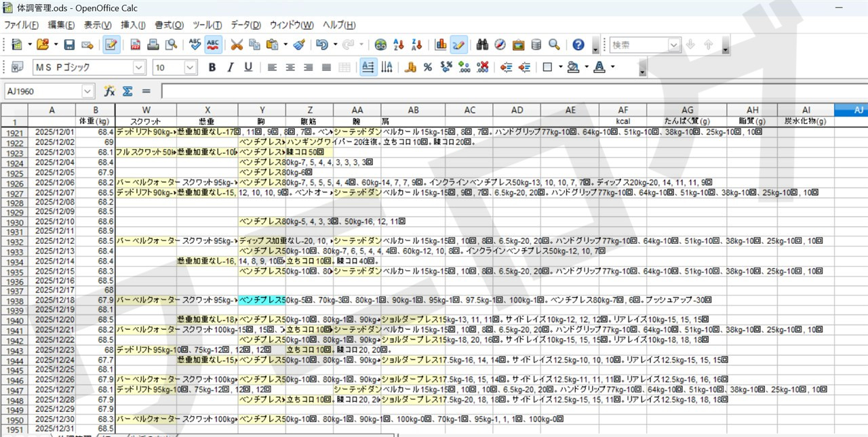The width and height of the screenshot is (868, 437).
Task: Insert a chart using the chart icon
Action: point(441,45)
